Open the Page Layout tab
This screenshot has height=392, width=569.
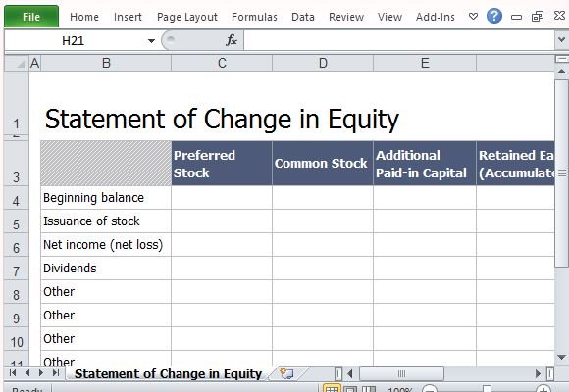tap(186, 17)
